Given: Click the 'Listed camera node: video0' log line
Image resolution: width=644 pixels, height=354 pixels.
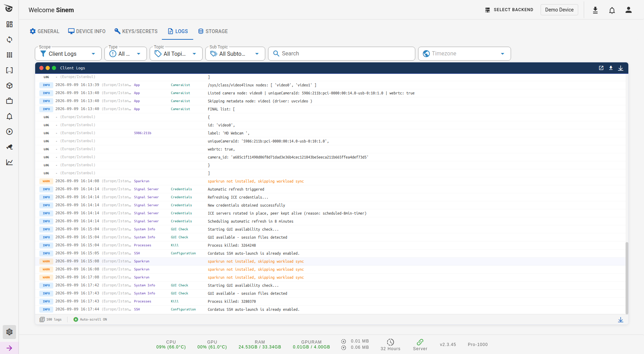Looking at the screenshot, I should click(311, 93).
